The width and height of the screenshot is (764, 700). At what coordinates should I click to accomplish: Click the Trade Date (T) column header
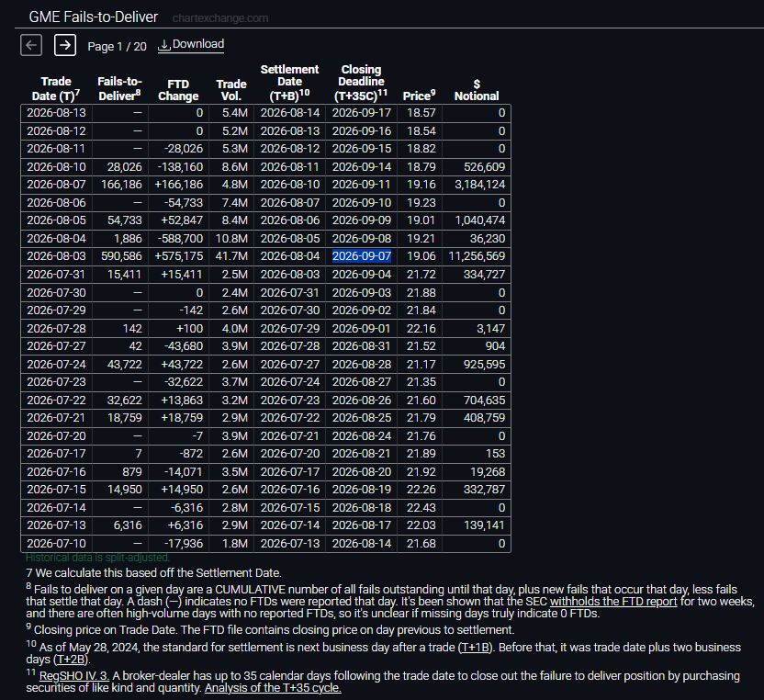pyautogui.click(x=56, y=89)
